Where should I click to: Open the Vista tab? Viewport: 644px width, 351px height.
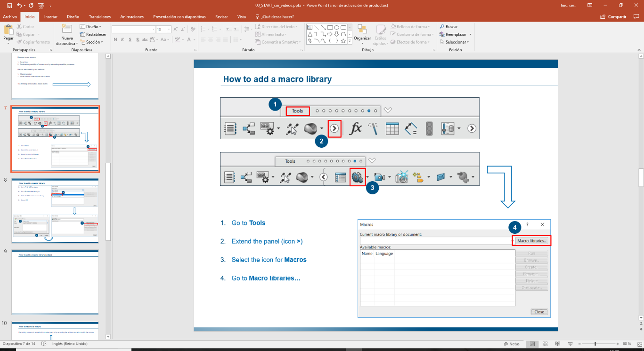[242, 16]
